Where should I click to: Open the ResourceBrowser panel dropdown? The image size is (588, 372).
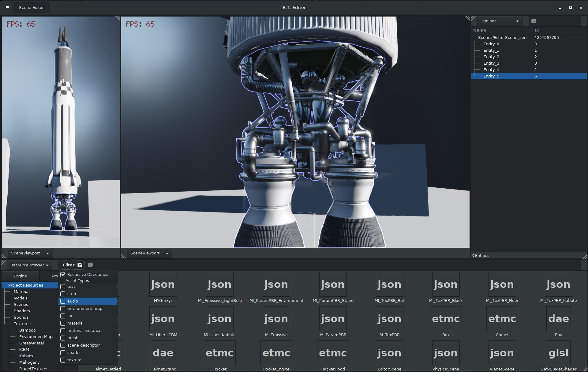pyautogui.click(x=29, y=265)
